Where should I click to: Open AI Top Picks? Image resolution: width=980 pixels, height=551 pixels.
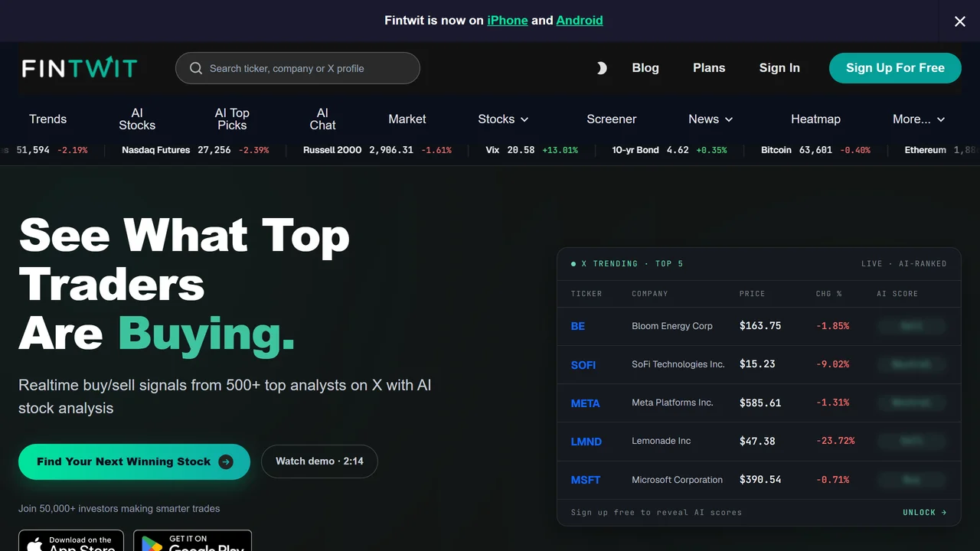(x=232, y=119)
